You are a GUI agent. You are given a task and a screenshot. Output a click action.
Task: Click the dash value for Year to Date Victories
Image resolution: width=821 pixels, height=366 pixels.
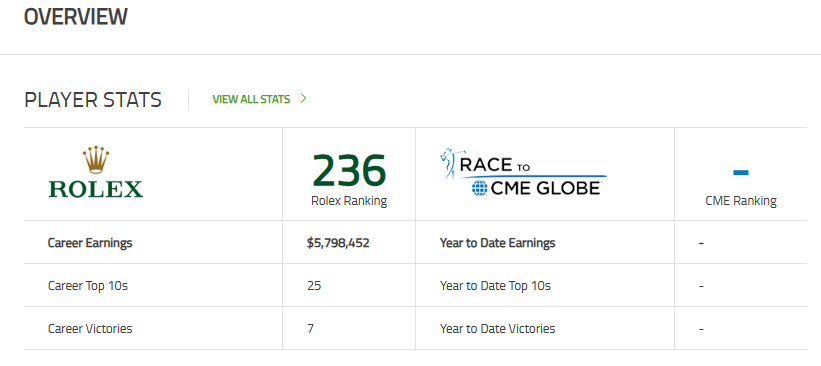click(x=701, y=329)
